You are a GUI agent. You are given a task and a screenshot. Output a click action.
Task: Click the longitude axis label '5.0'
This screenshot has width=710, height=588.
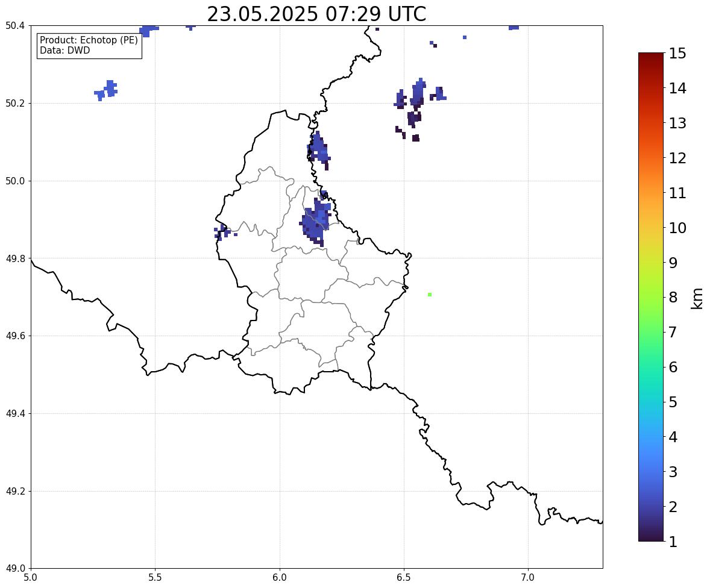(31, 578)
